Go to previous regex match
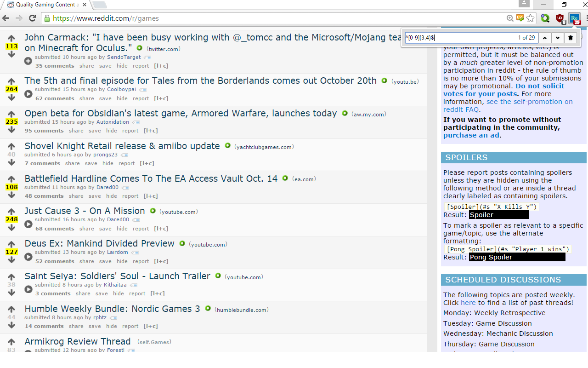 [545, 38]
